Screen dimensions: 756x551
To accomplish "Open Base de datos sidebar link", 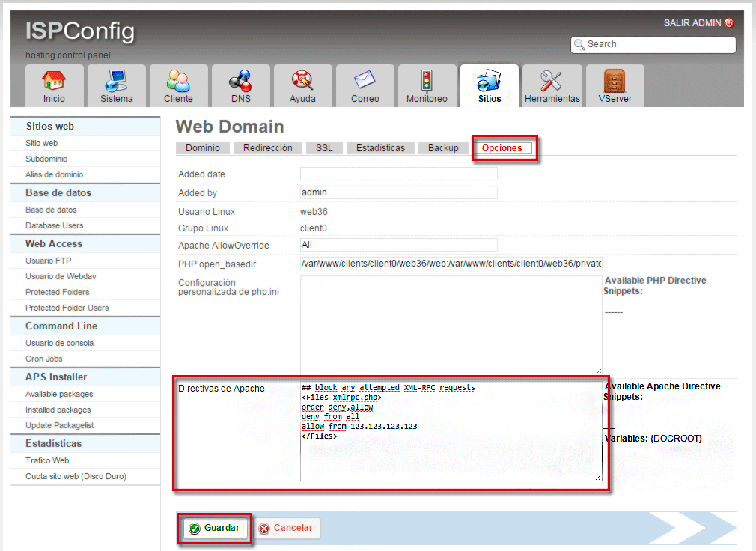I will click(x=51, y=210).
